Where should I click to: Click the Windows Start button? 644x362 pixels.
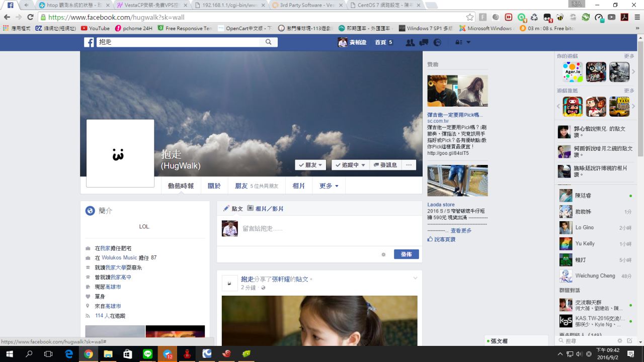pos(10,354)
